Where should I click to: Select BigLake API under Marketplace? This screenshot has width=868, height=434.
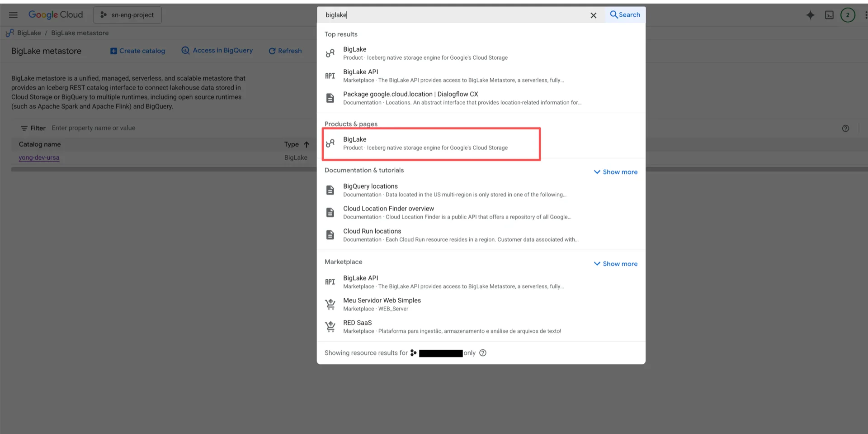(x=481, y=282)
